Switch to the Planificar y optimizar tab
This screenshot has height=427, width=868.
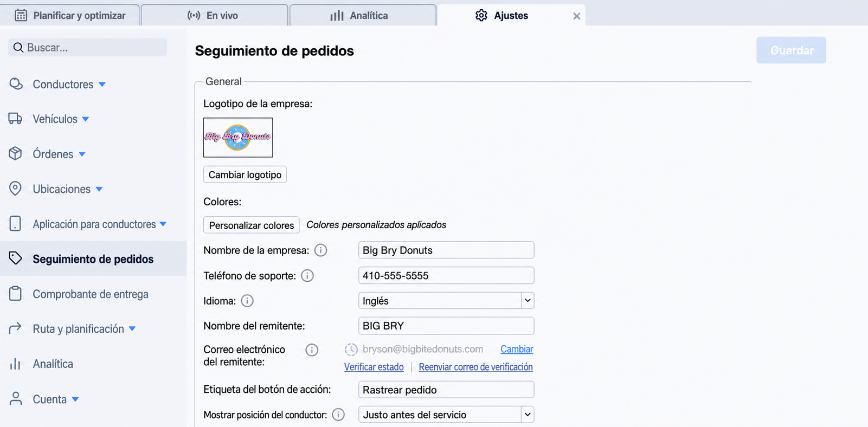pos(70,15)
